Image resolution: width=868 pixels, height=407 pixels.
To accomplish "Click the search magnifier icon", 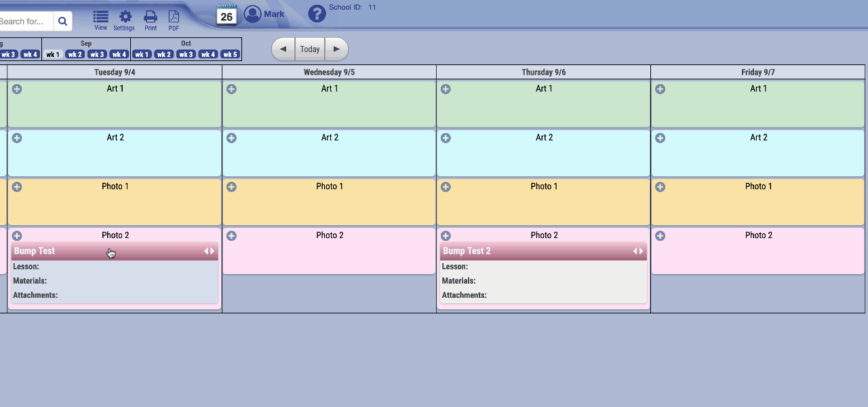I will tap(62, 21).
